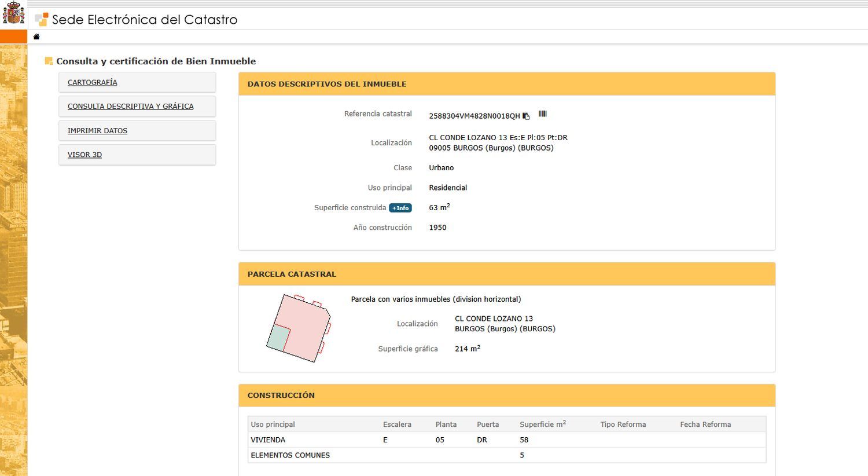
Task: Click the 63 m² built surface value
Action: coord(439,207)
